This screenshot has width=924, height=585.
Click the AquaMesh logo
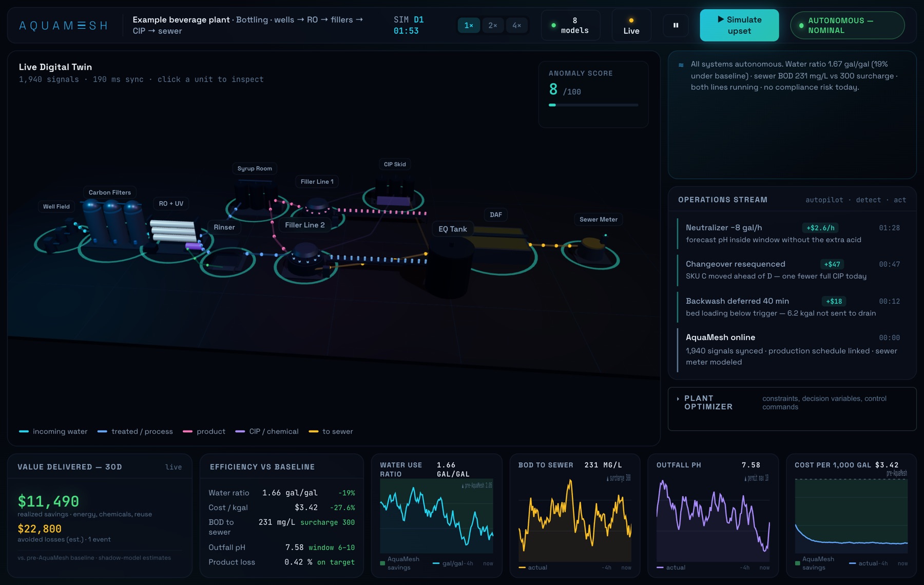click(64, 26)
